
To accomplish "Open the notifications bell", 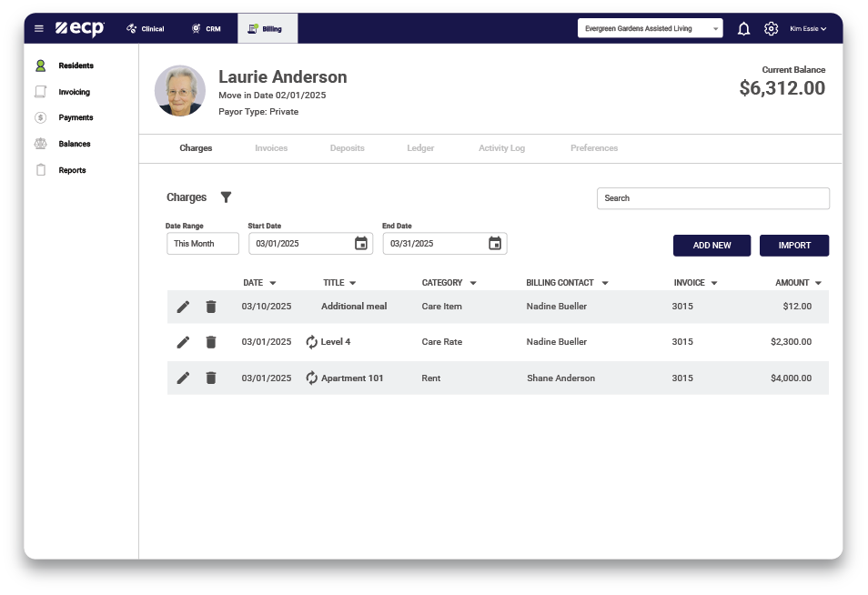I will pos(743,29).
